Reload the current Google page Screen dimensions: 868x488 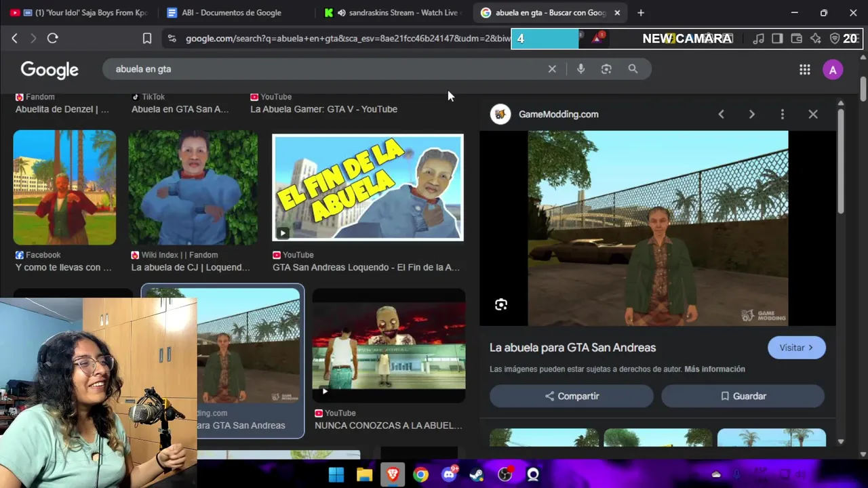click(53, 39)
